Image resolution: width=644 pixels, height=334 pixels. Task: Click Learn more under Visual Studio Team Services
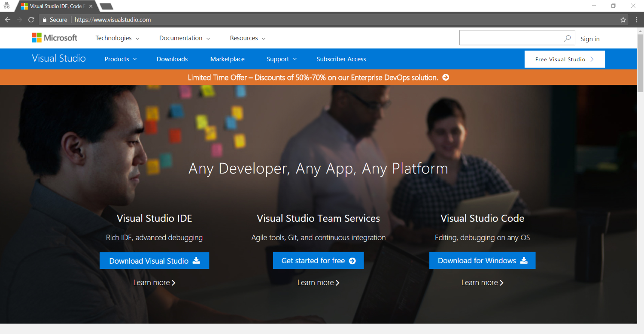tap(318, 283)
